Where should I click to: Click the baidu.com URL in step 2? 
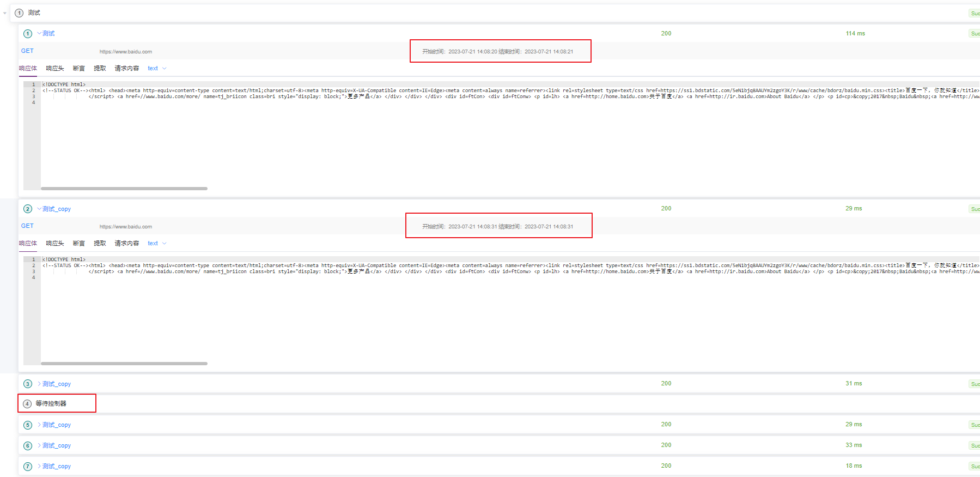pos(126,227)
